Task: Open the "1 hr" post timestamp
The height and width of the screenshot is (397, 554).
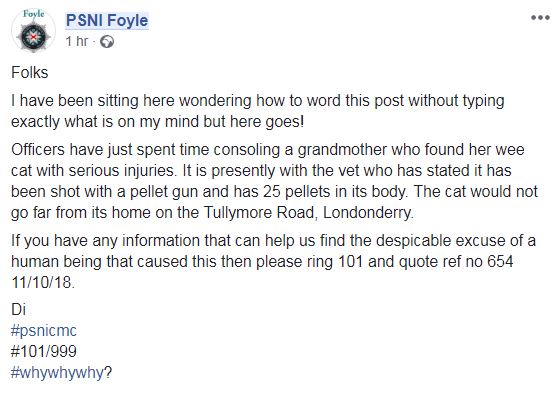Action: (x=77, y=41)
